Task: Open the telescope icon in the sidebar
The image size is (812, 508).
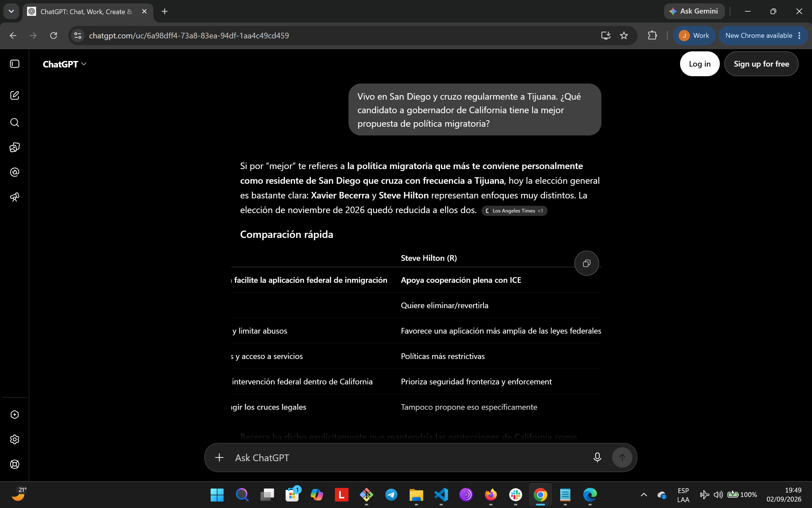Action: coord(14,197)
